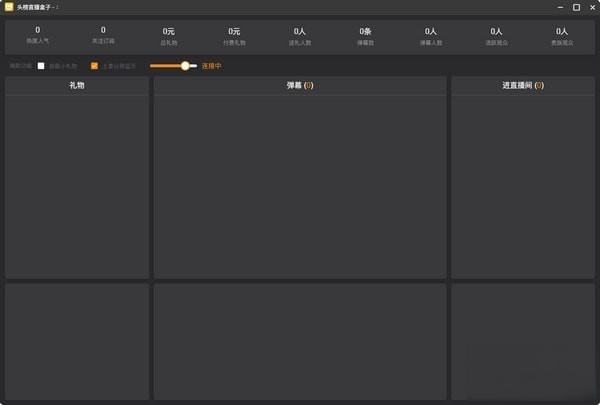
Task: Click the 连接中 status text
Action: [211, 66]
